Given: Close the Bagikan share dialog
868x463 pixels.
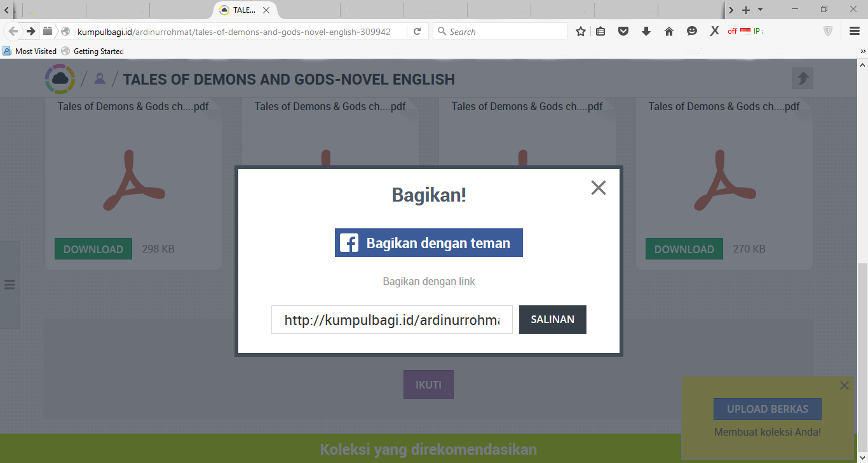Looking at the screenshot, I should 599,188.
